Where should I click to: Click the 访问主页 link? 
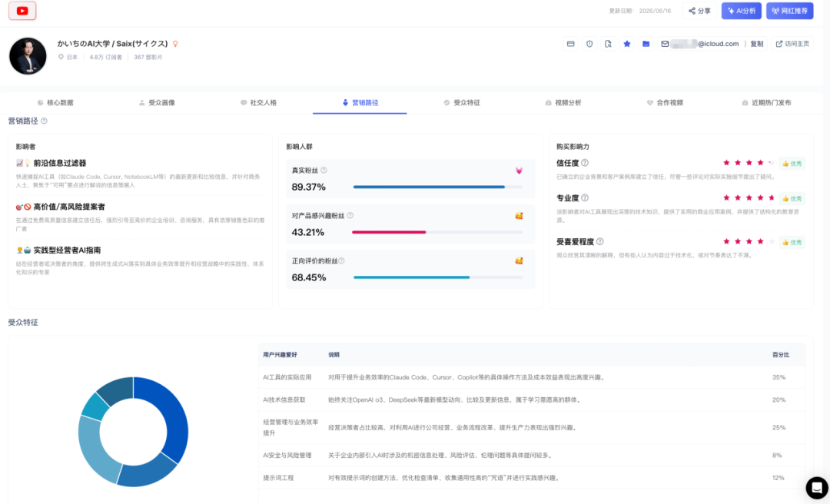click(792, 44)
